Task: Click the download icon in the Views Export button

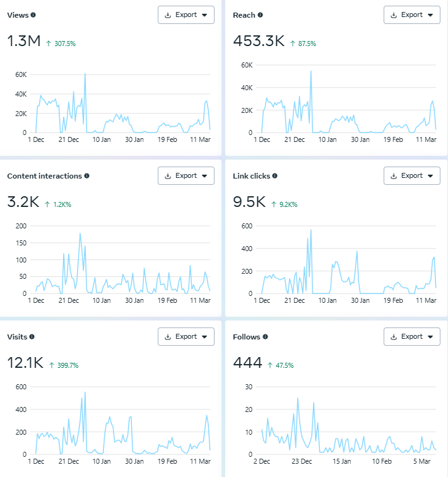Action: click(x=168, y=15)
